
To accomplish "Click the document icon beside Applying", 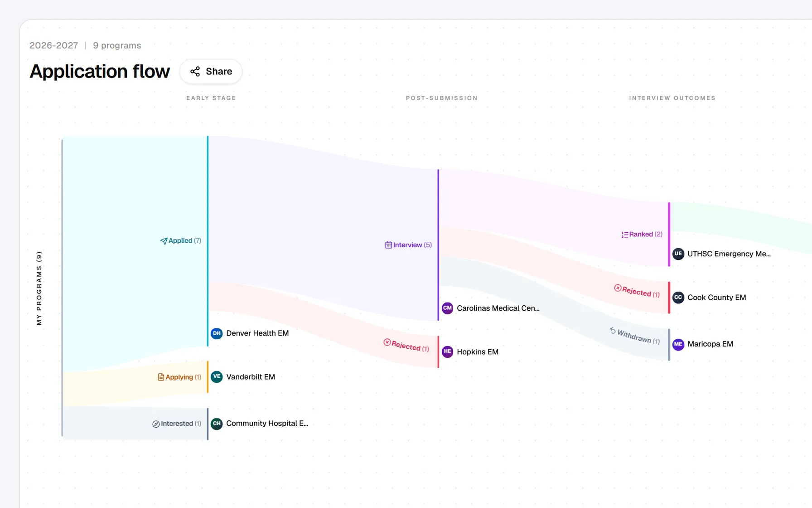I will click(161, 377).
